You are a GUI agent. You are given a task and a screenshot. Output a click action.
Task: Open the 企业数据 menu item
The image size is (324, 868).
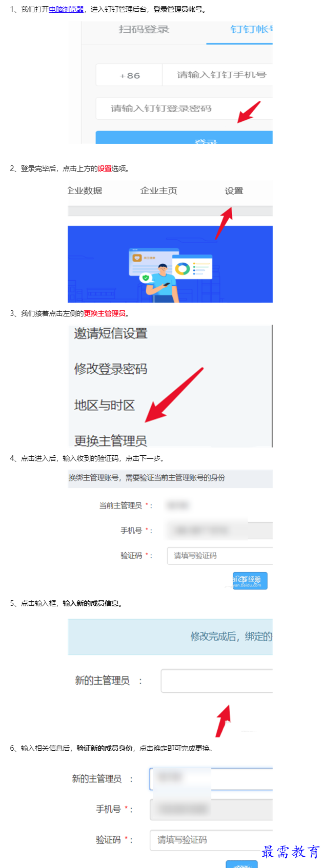tap(85, 191)
